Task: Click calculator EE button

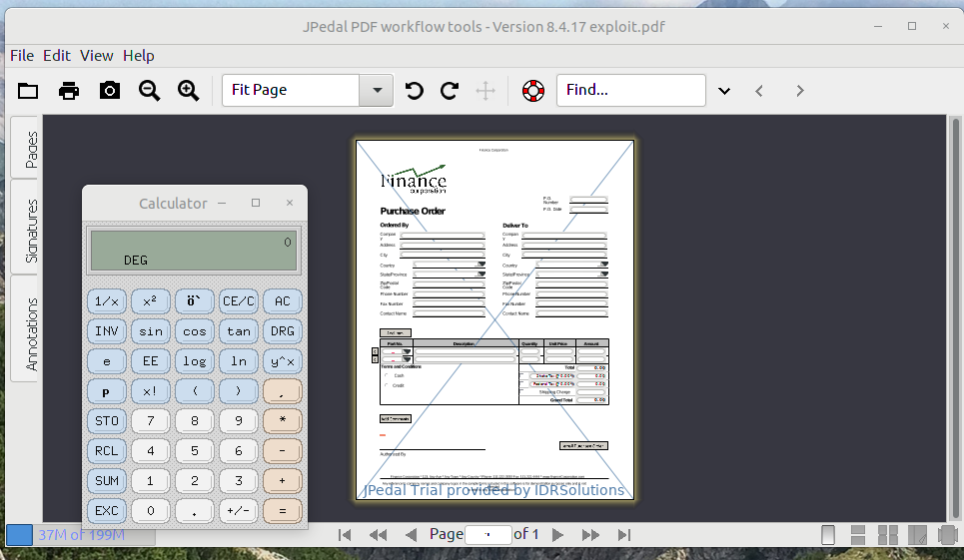Action: 151,361
